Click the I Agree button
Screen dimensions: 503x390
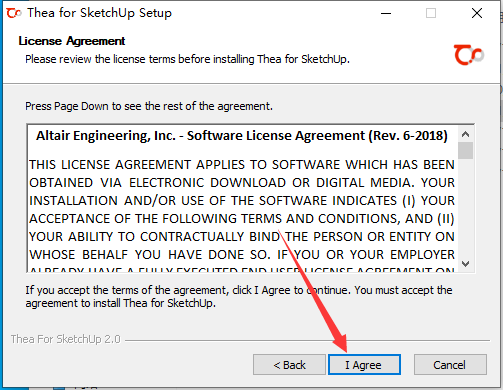pos(364,365)
